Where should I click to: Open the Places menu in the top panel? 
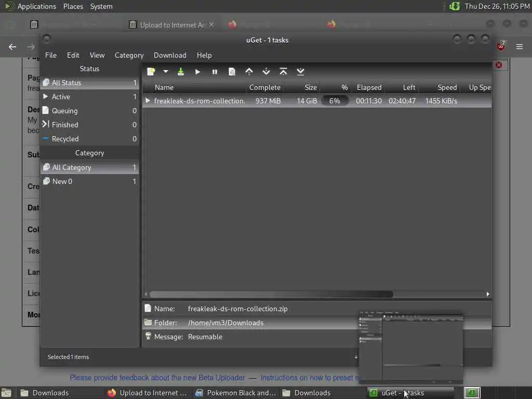click(73, 6)
